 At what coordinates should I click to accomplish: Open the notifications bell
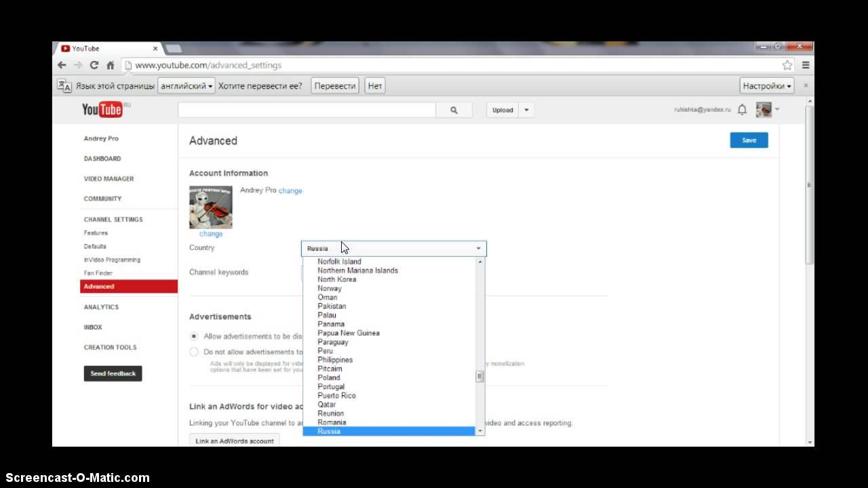(x=742, y=110)
